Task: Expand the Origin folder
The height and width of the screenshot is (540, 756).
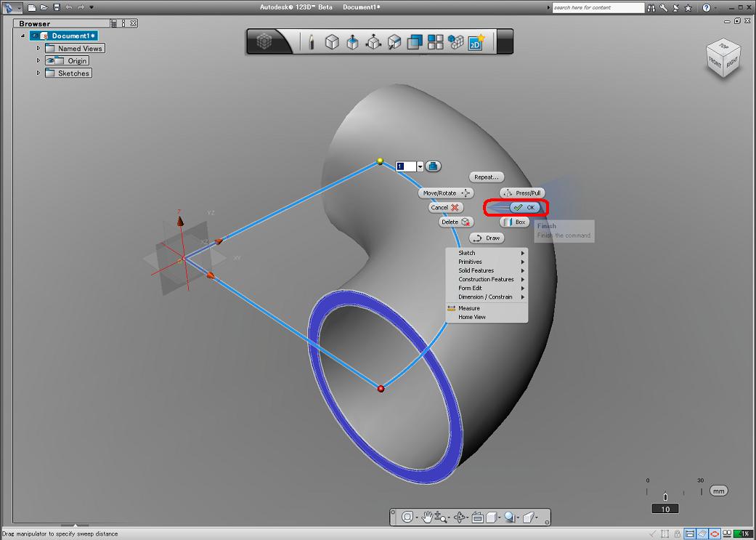Action: point(38,60)
